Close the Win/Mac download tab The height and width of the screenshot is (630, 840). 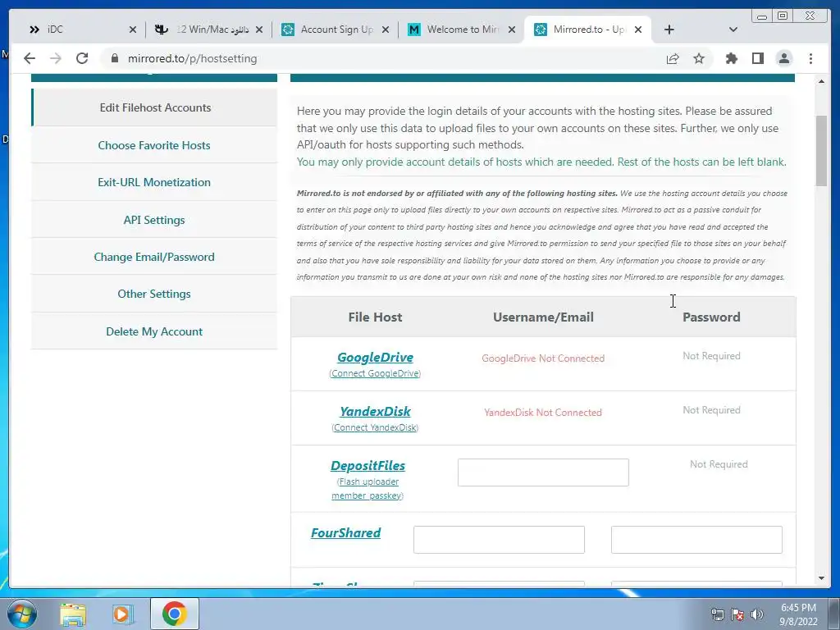coord(259,30)
